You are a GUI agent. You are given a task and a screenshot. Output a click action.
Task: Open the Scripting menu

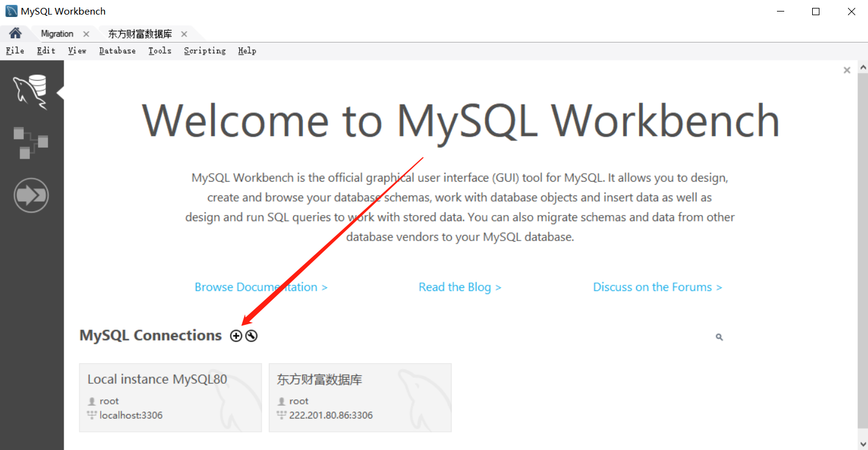205,51
